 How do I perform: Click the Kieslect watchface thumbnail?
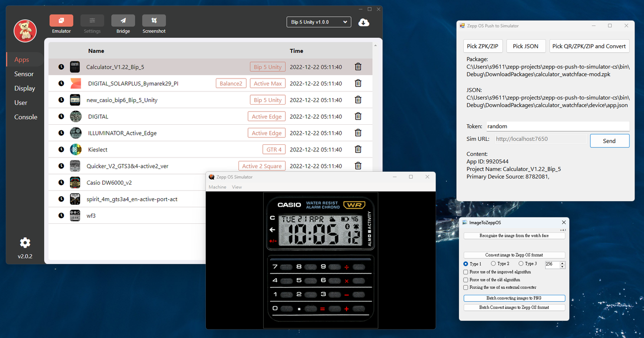point(75,149)
